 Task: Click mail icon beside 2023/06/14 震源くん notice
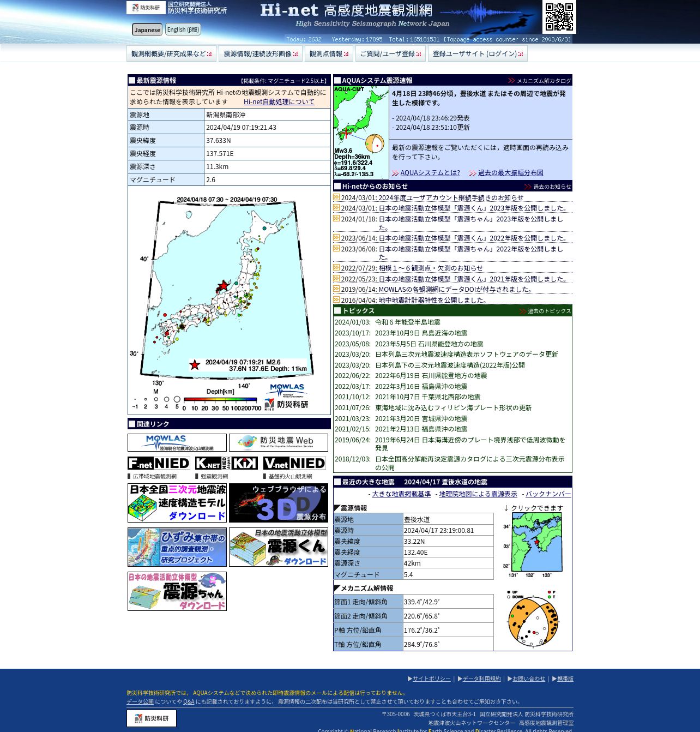336,237
